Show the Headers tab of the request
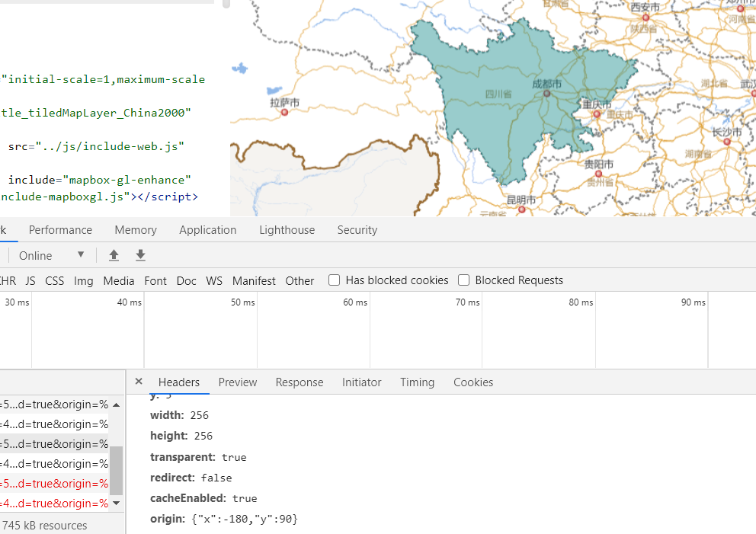The image size is (756, 534). pos(179,382)
